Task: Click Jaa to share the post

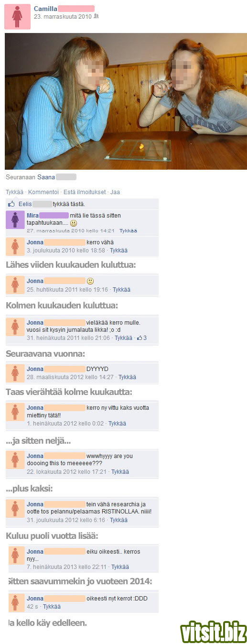Action: 115,192
